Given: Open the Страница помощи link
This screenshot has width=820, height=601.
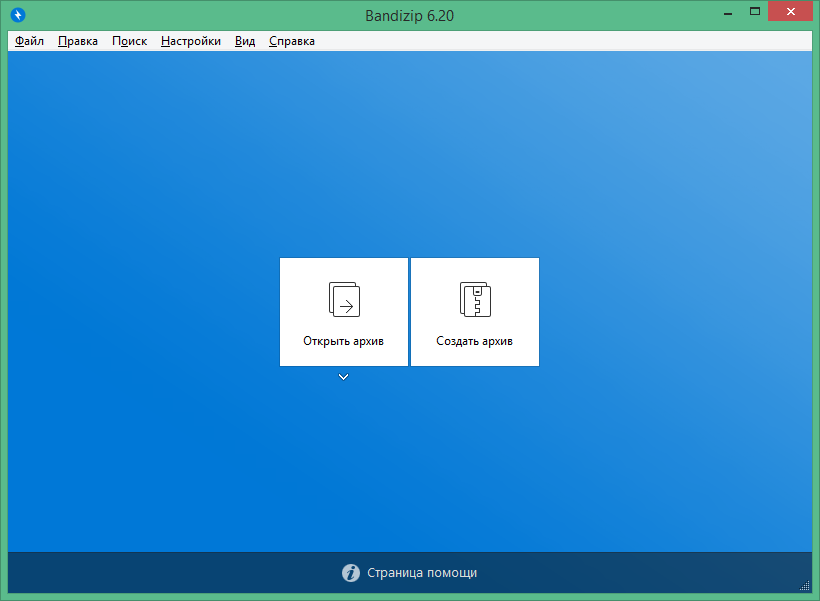Looking at the screenshot, I should (x=422, y=573).
